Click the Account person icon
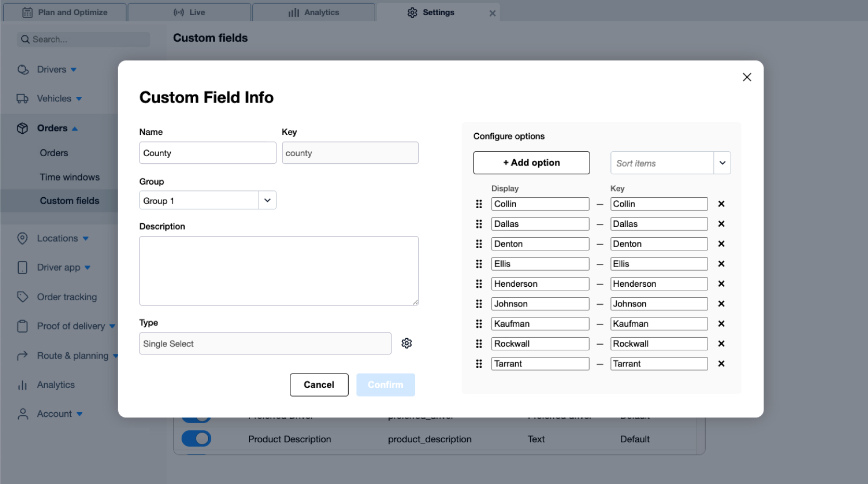 click(23, 413)
